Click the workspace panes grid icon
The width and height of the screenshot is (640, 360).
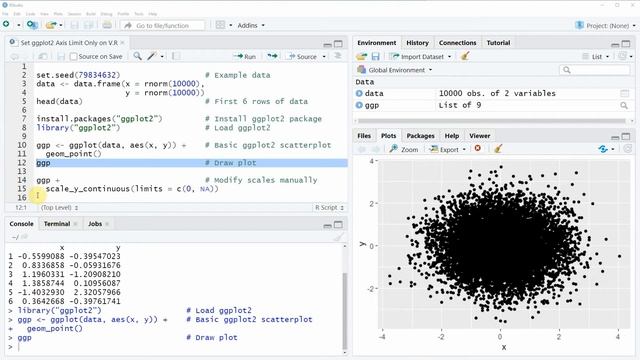pyautogui.click(x=220, y=25)
